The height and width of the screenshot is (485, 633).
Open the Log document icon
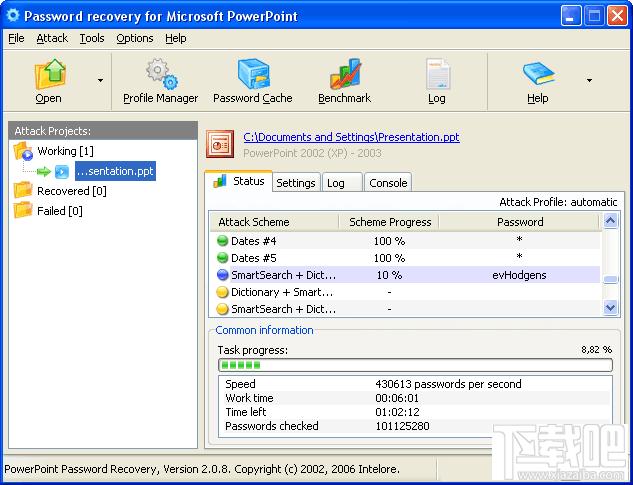438,74
